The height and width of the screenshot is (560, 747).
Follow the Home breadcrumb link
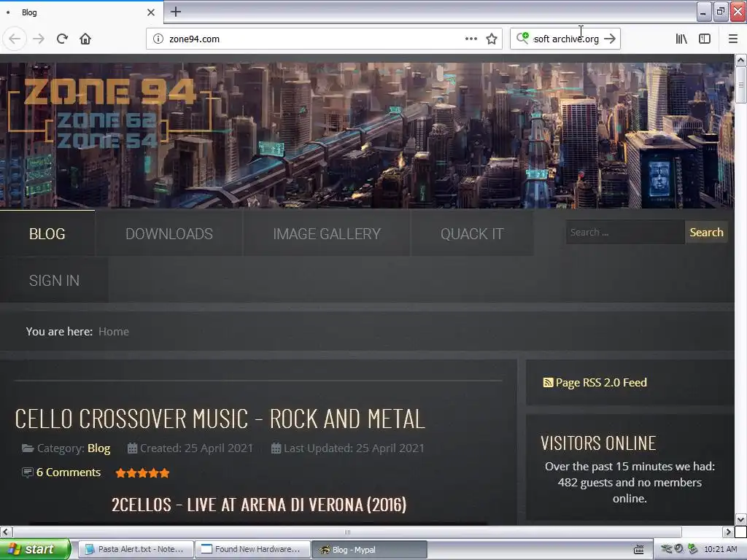point(113,332)
